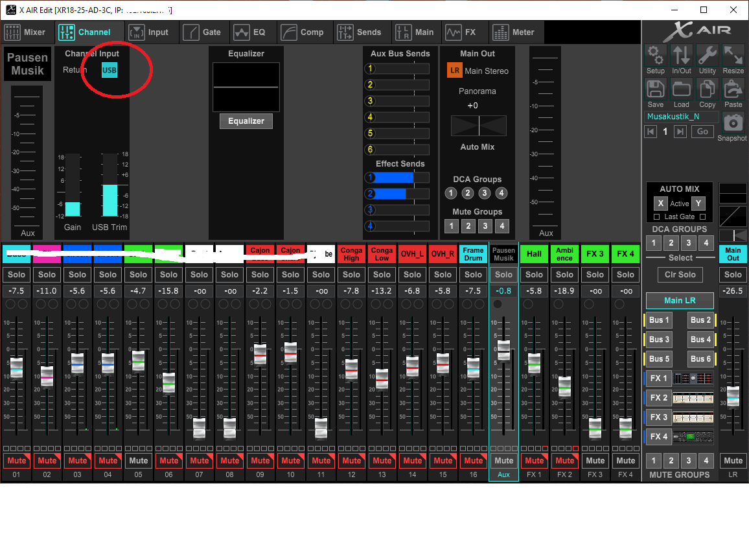Open FX 2 effect rack thumbnail
This screenshot has height=560, width=749.
pos(693,397)
